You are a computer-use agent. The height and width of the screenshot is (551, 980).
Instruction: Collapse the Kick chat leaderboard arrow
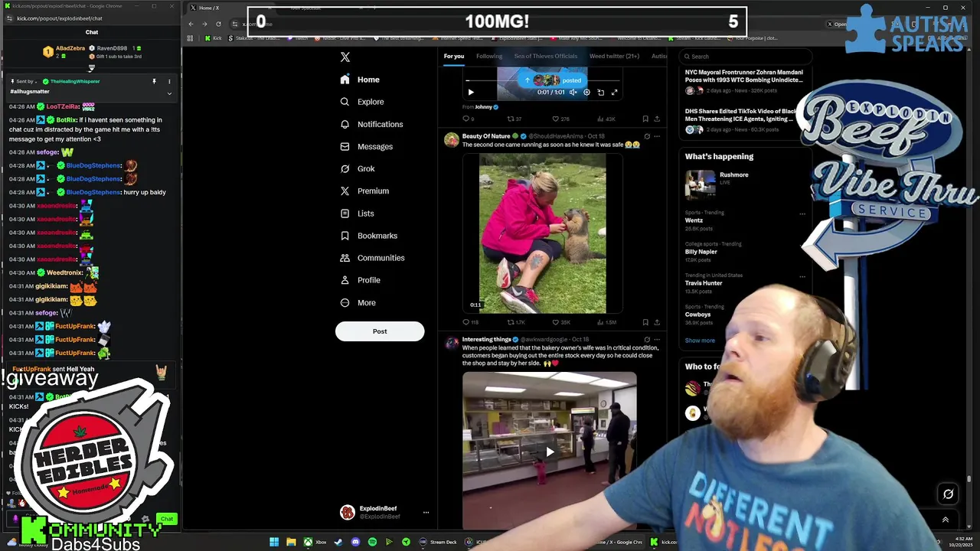pos(91,67)
